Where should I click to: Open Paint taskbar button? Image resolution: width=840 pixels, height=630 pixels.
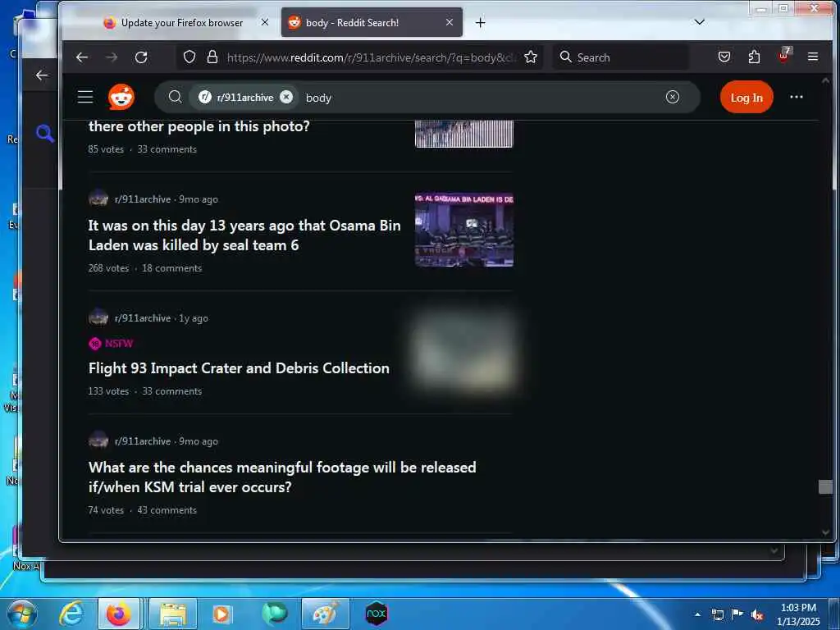click(x=325, y=614)
